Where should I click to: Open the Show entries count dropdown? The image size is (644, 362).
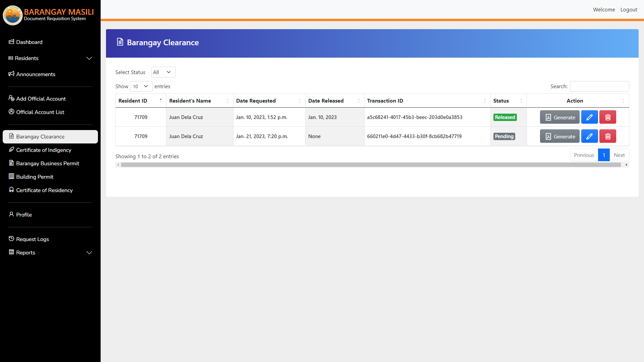141,86
